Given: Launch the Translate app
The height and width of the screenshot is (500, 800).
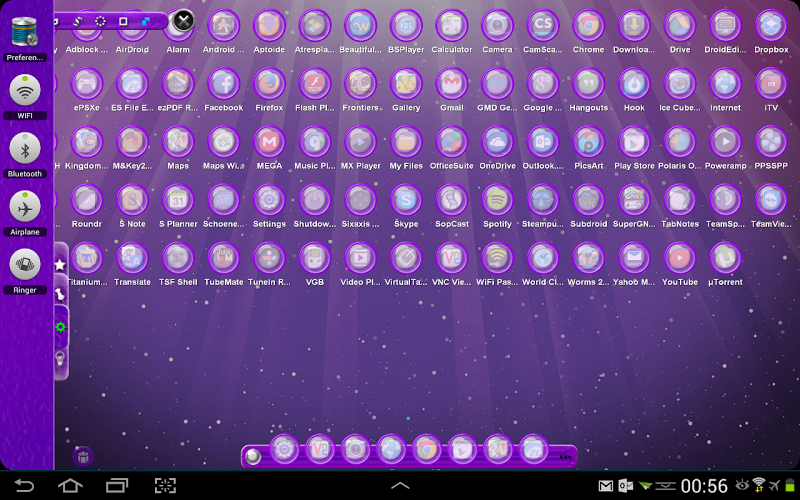Looking at the screenshot, I should (132, 258).
